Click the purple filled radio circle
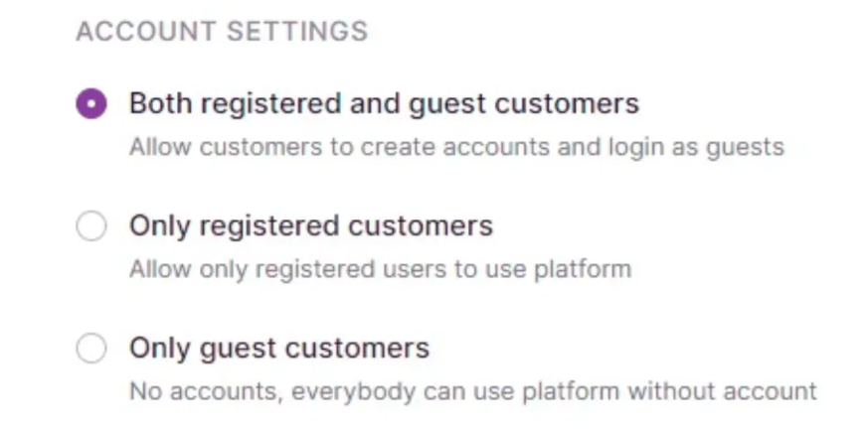868x434 pixels. tap(91, 104)
